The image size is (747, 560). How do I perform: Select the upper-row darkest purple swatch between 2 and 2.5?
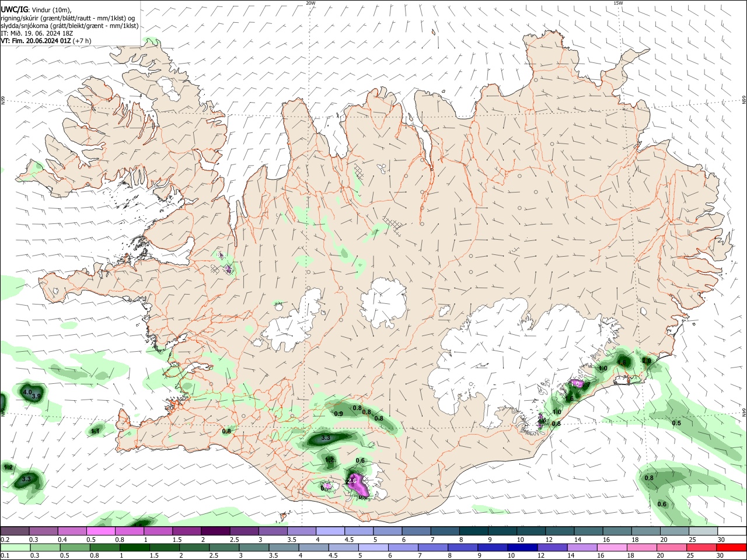(x=215, y=531)
